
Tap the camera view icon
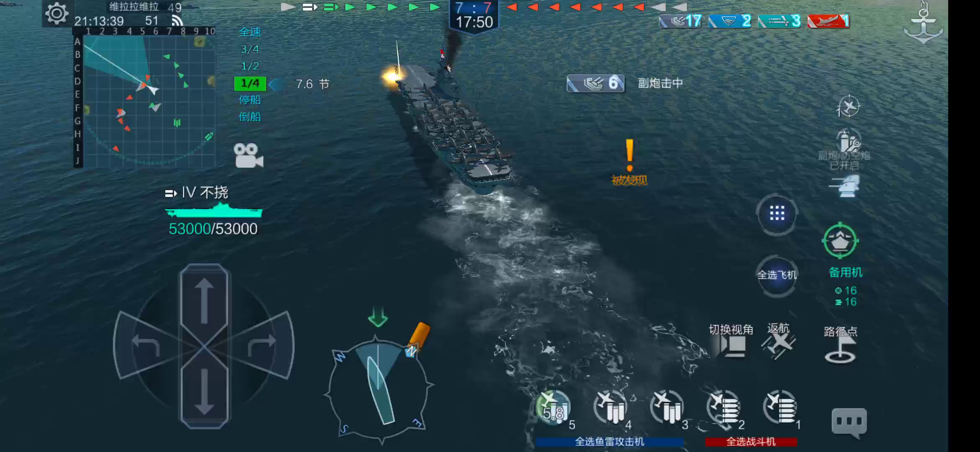pos(248,156)
